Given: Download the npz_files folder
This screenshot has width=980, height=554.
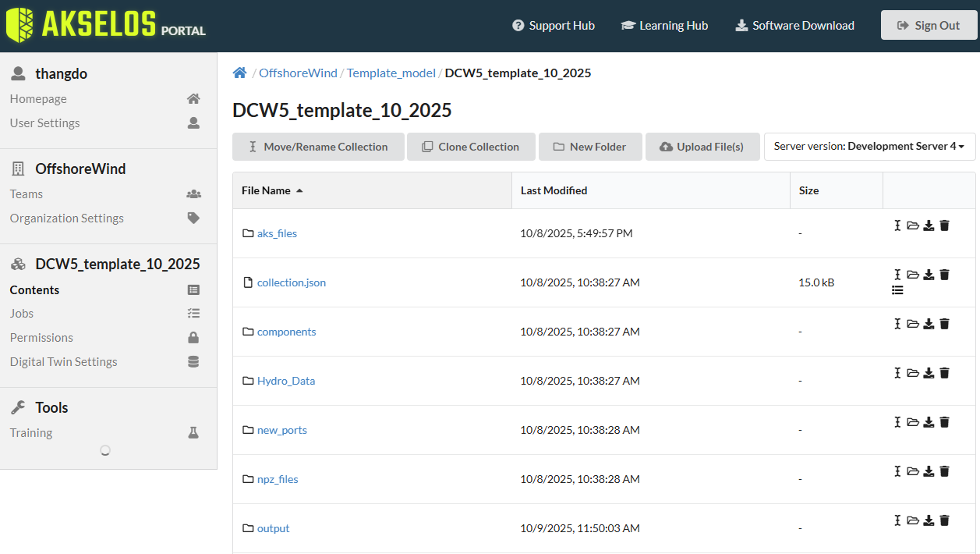Looking at the screenshot, I should [x=929, y=471].
